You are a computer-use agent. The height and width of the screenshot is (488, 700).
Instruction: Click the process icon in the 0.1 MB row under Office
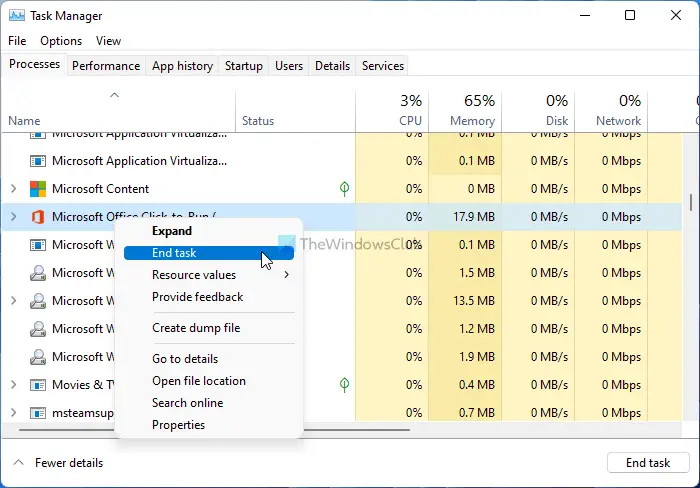pyautogui.click(x=38, y=245)
